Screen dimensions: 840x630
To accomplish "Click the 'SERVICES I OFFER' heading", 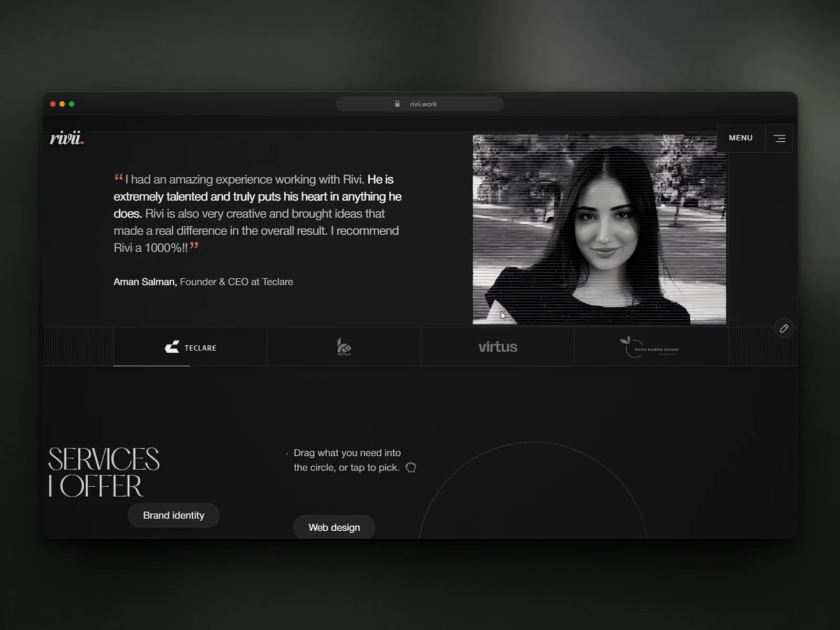I will point(103,472).
